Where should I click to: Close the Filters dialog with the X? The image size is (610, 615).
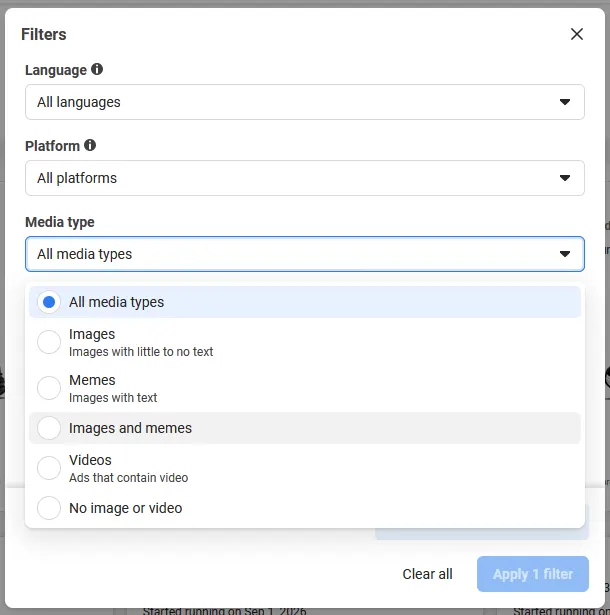(577, 34)
